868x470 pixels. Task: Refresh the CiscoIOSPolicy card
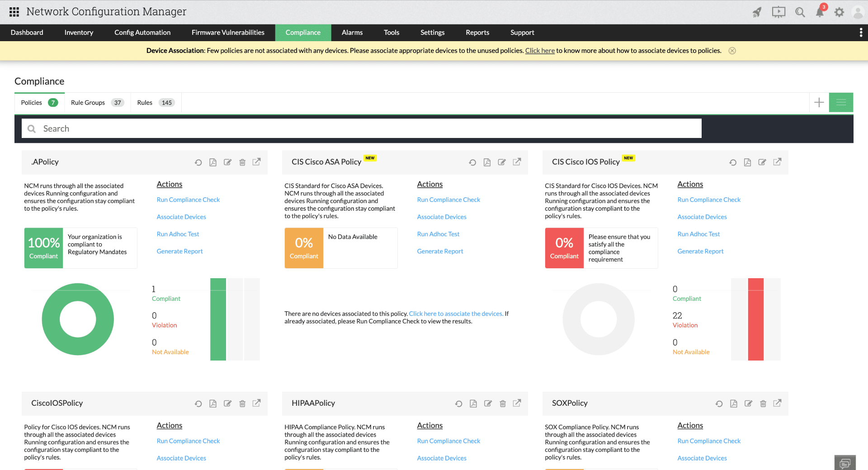click(198, 404)
